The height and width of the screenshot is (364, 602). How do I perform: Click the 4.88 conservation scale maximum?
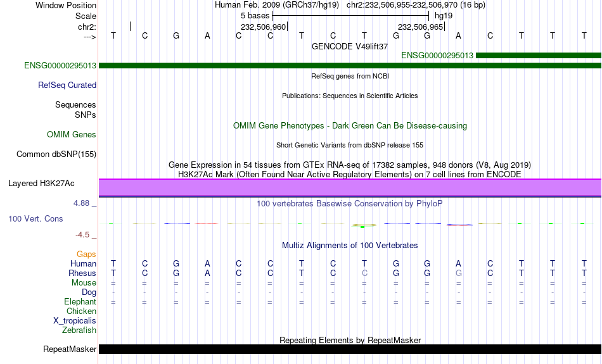coord(81,203)
